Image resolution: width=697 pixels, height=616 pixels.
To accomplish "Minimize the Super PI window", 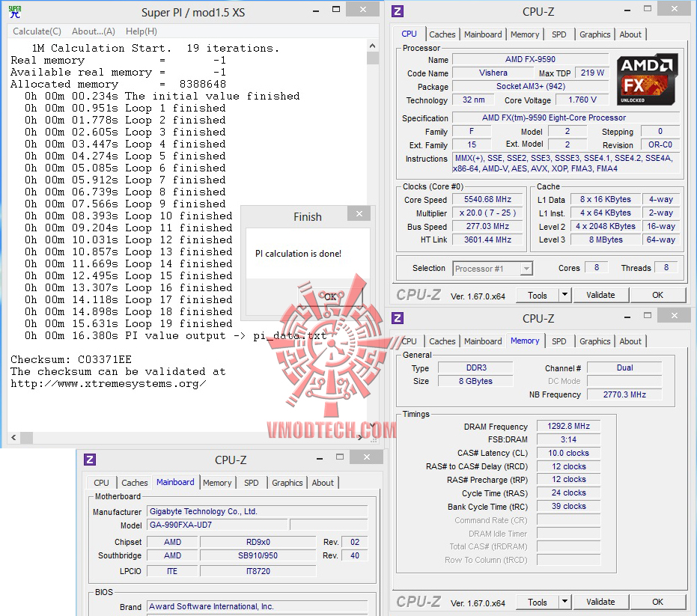I will (316, 10).
